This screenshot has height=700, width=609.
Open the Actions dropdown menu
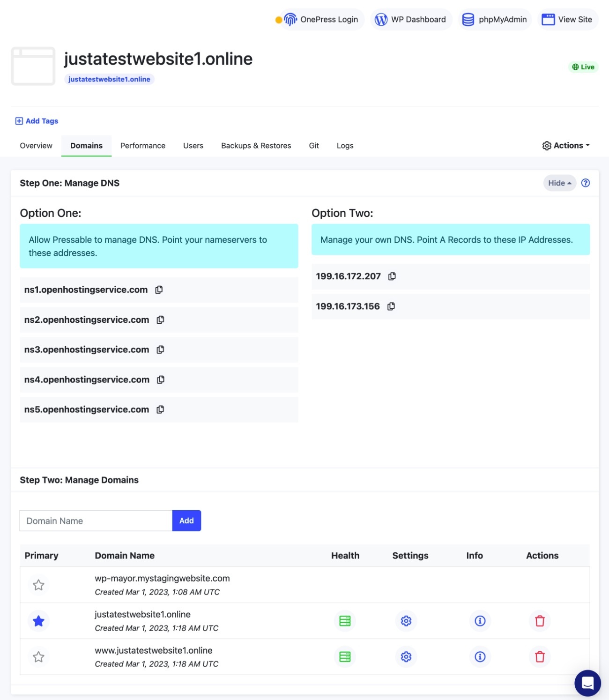pos(566,146)
